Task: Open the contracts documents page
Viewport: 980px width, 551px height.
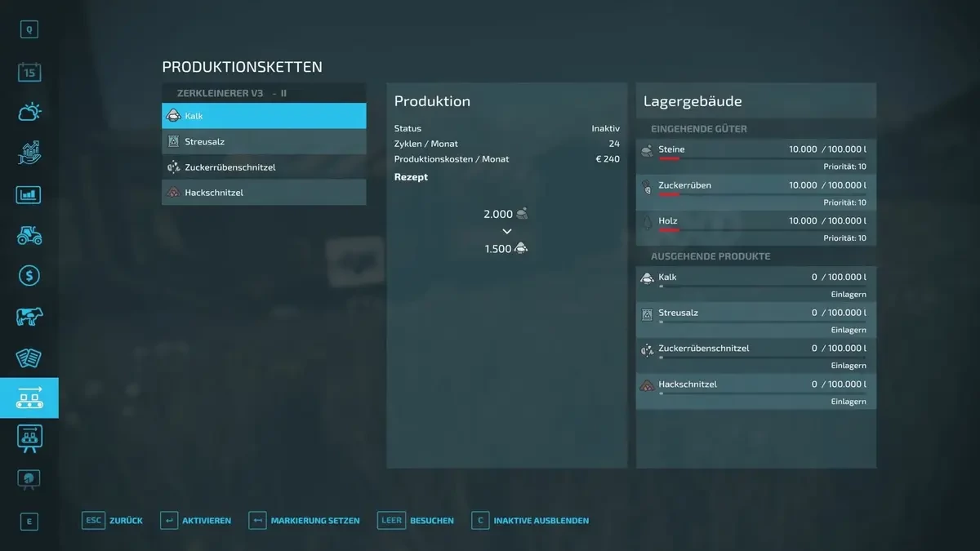Action: tap(29, 358)
